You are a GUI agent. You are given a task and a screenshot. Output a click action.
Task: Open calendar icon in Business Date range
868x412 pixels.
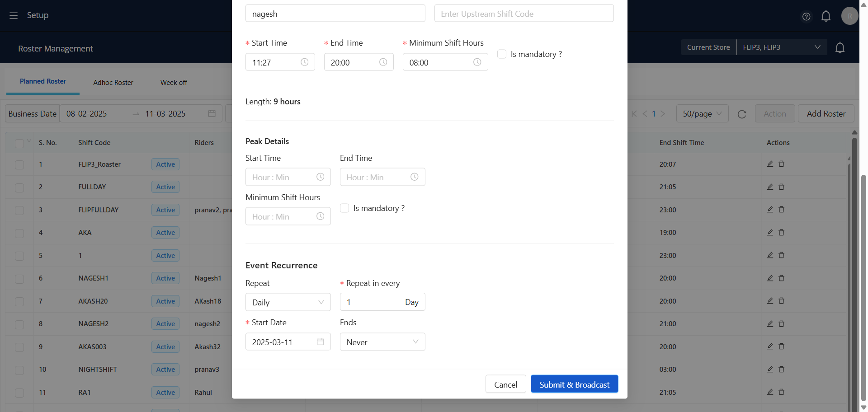tap(212, 113)
